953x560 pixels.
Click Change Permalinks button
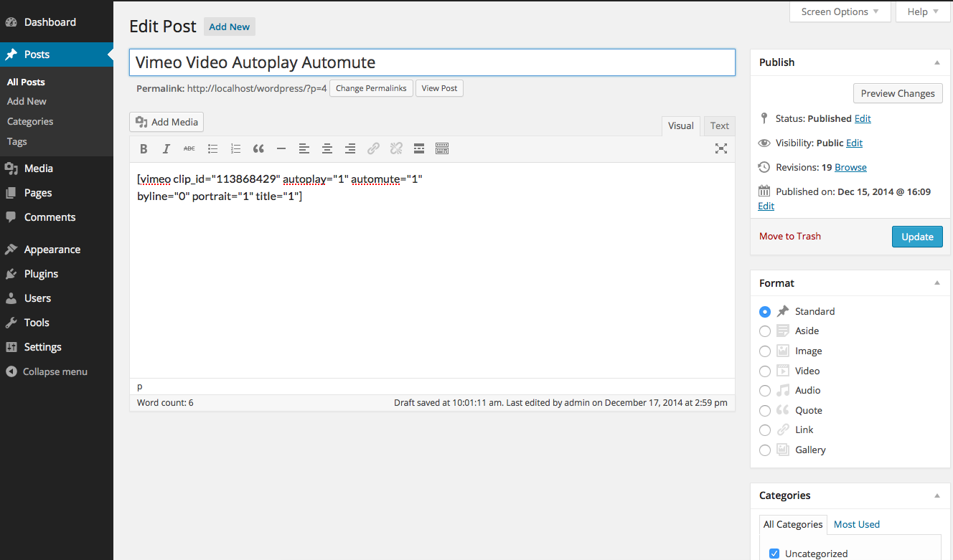coord(371,88)
